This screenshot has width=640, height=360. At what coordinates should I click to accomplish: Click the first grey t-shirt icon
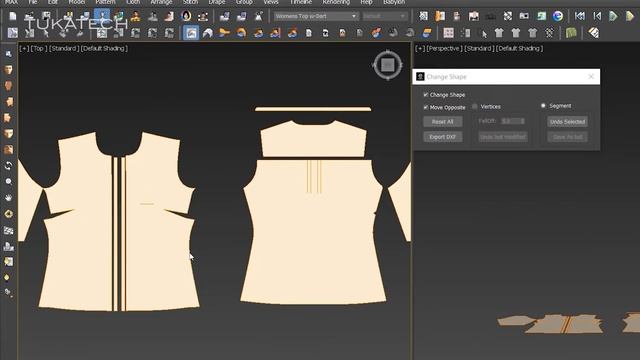click(499, 33)
